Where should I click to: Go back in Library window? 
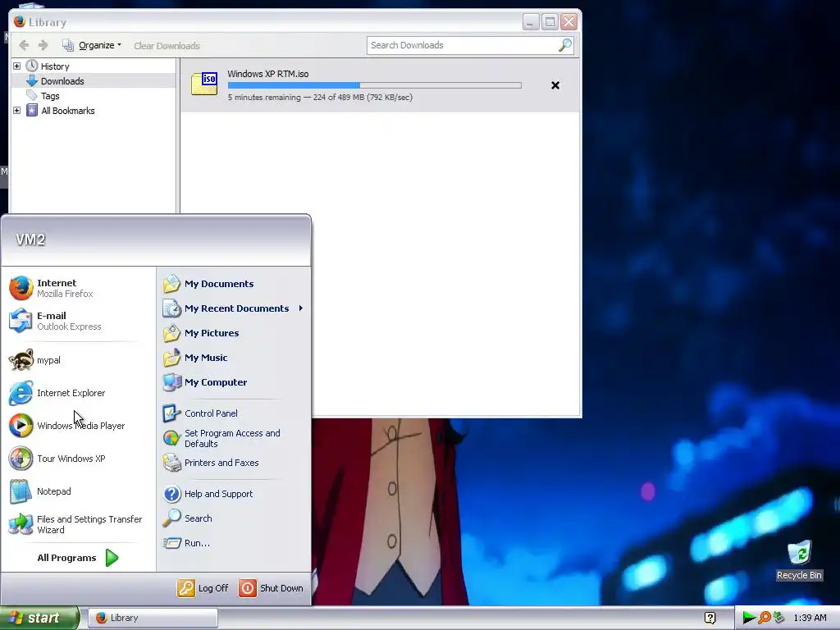pyautogui.click(x=24, y=46)
